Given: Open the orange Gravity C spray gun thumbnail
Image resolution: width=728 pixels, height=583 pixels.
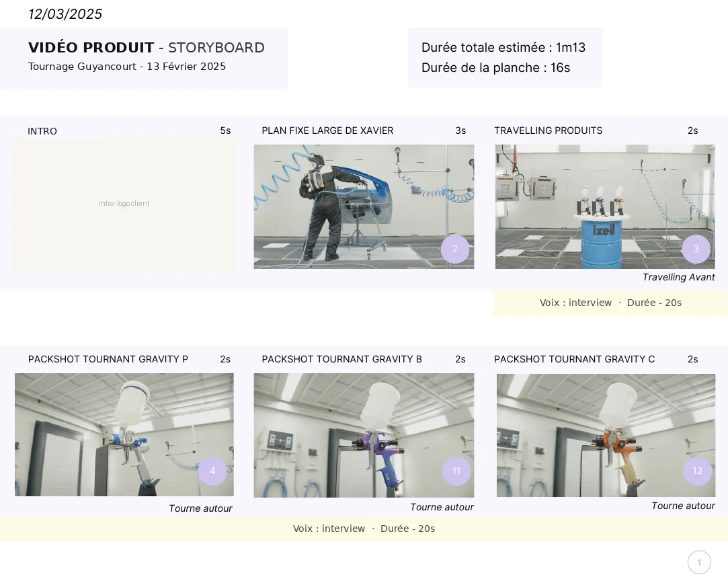Looking at the screenshot, I should pyautogui.click(x=606, y=435).
